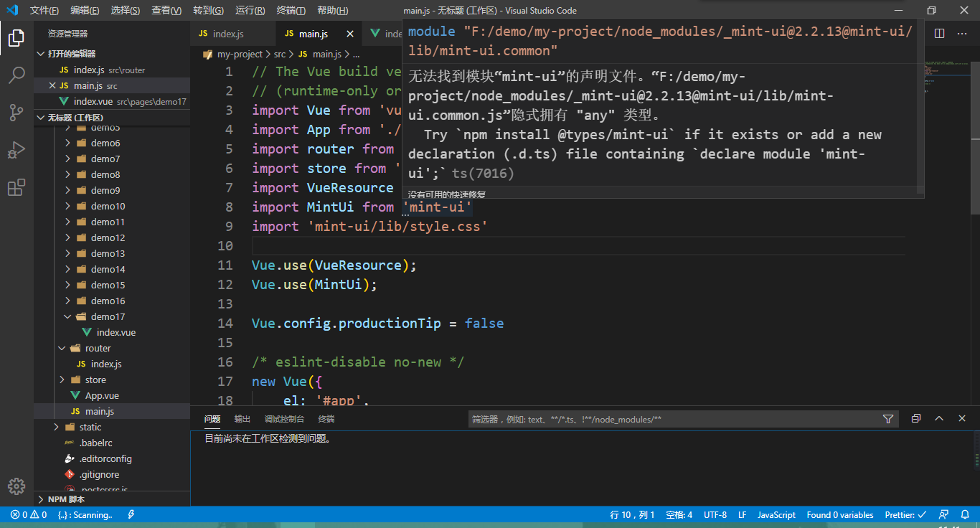
Task: Toggle the Prettier status bar item
Action: click(x=905, y=514)
